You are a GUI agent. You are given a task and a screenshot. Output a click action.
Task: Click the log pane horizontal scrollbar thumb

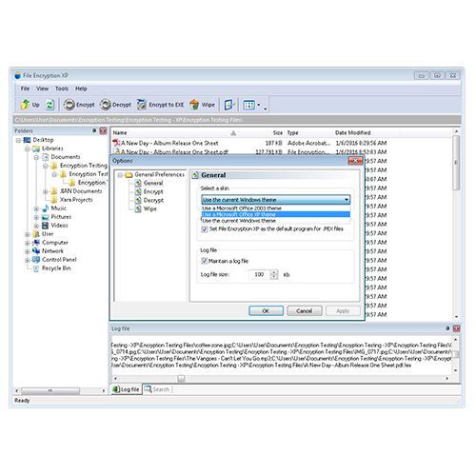pyautogui.click(x=181, y=378)
